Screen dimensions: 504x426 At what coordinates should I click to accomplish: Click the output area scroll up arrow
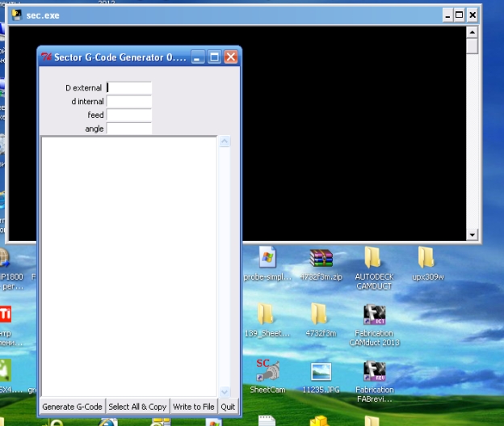point(225,141)
